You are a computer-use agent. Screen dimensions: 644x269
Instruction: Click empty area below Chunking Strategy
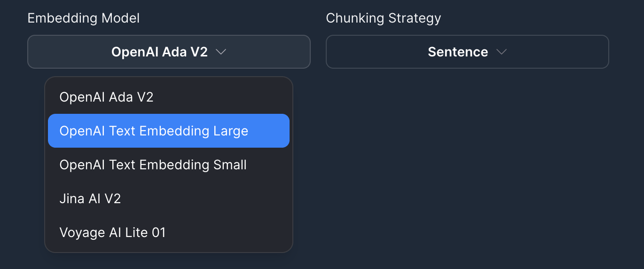pyautogui.click(x=467, y=165)
